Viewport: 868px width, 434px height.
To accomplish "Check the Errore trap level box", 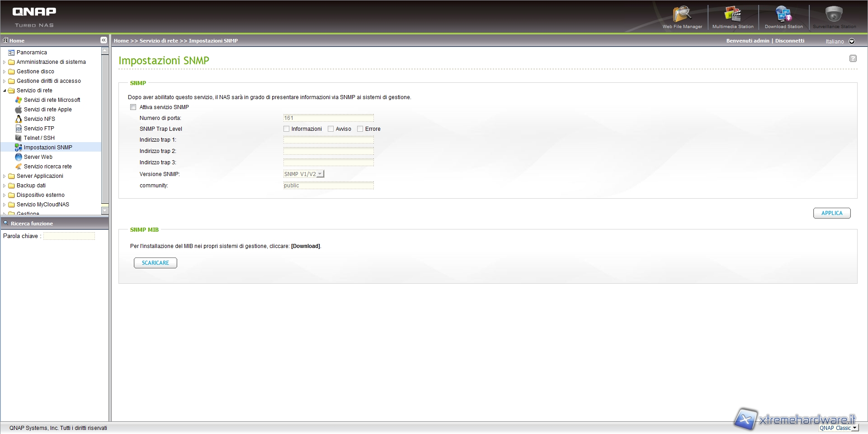I will click(360, 129).
